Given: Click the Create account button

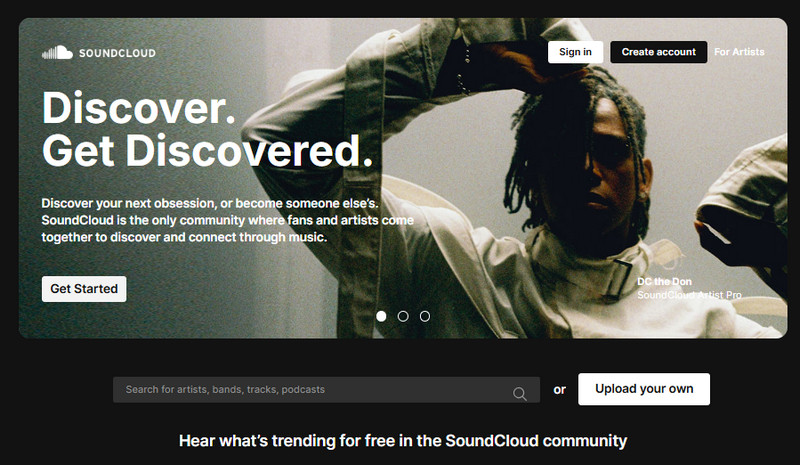Looking at the screenshot, I should (x=659, y=52).
